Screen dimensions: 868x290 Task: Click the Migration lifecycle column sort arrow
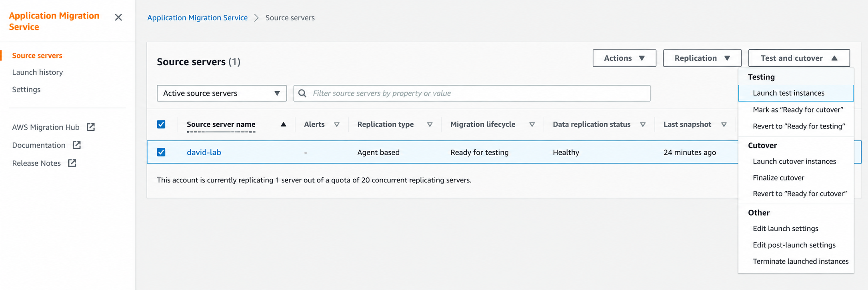point(532,125)
